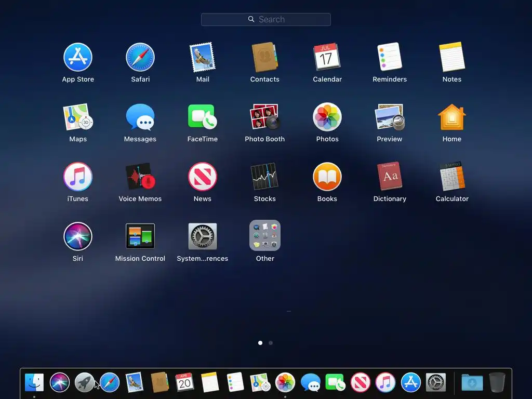Screen dimensions: 532x399
Task: Open News in Launchpad grid
Action: pyautogui.click(x=203, y=177)
